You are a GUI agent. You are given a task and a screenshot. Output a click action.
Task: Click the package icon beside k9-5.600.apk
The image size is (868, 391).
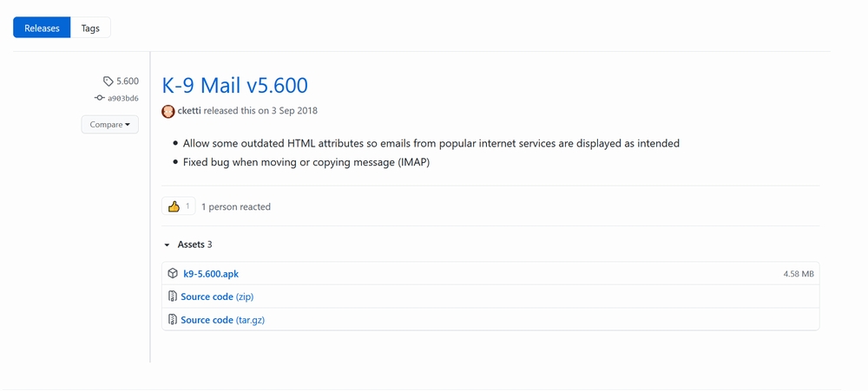click(173, 273)
